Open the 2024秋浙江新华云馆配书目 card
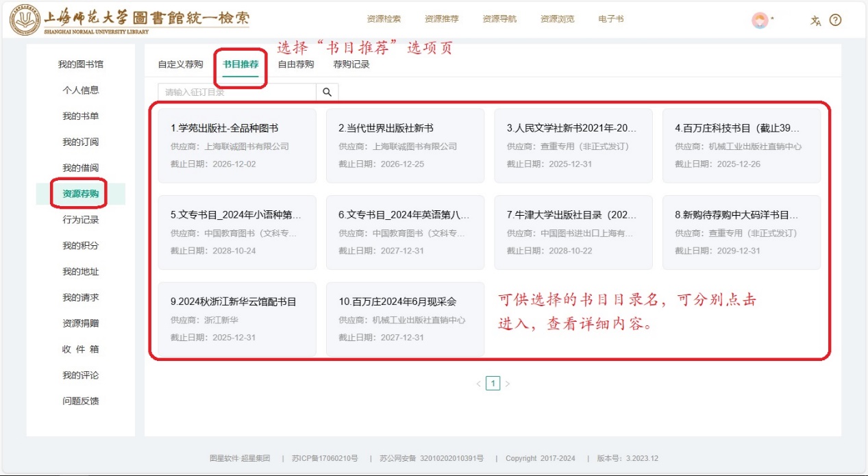 pyautogui.click(x=237, y=318)
